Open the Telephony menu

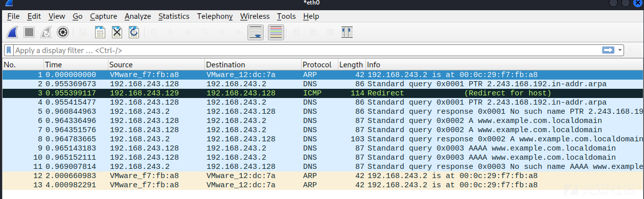pyautogui.click(x=215, y=16)
